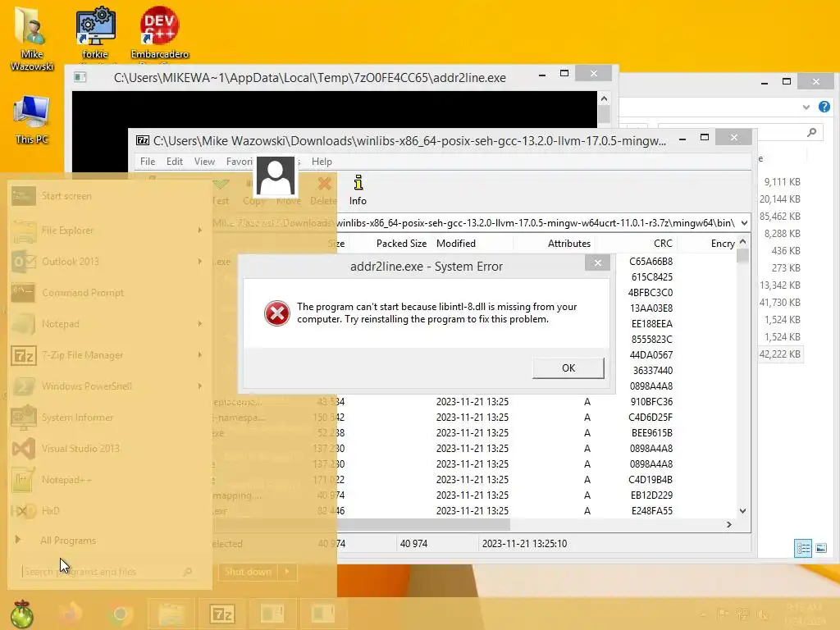
Task: Open Chrome from the taskbar
Action: point(120,614)
